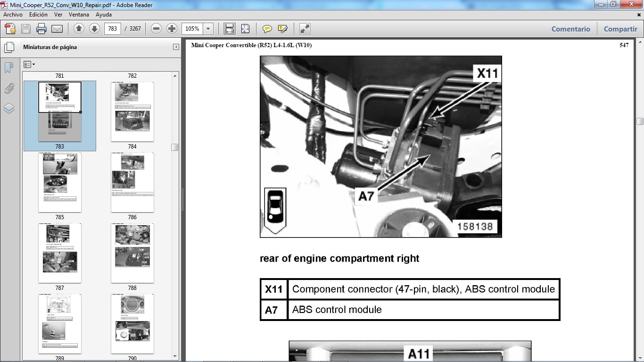
Task: Open Bookmarks panel in sidebar
Action: (8, 68)
